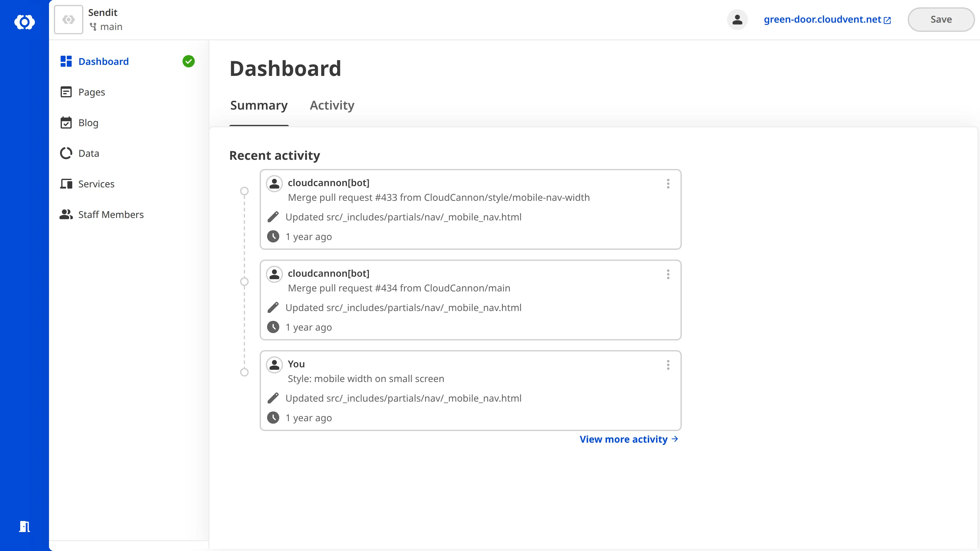Image resolution: width=980 pixels, height=551 pixels.
Task: Click the Pages icon in sidebar
Action: pos(66,92)
